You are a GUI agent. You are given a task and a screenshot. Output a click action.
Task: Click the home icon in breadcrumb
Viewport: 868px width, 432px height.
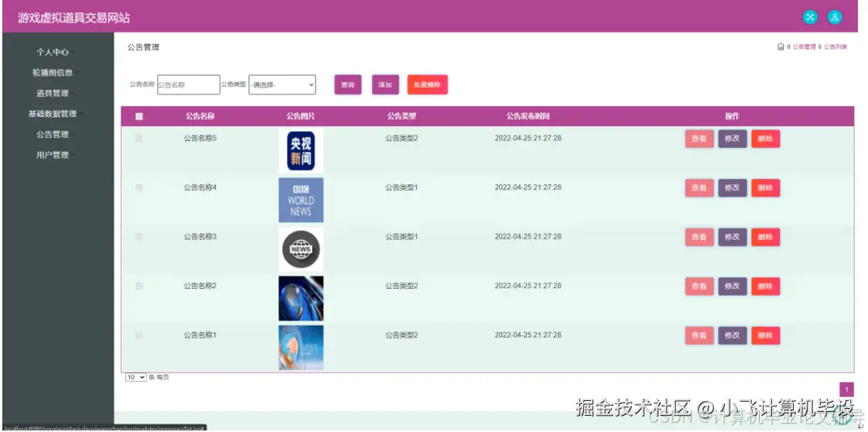[781, 47]
